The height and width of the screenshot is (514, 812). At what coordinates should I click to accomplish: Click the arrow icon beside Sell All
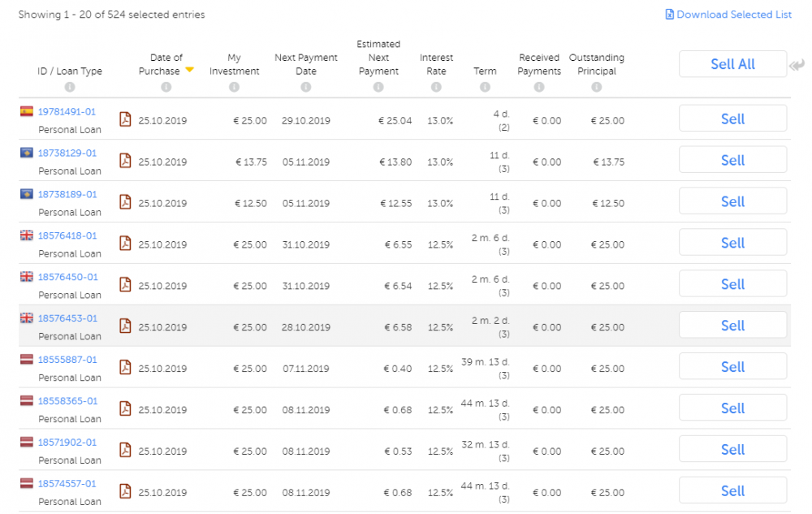(797, 65)
